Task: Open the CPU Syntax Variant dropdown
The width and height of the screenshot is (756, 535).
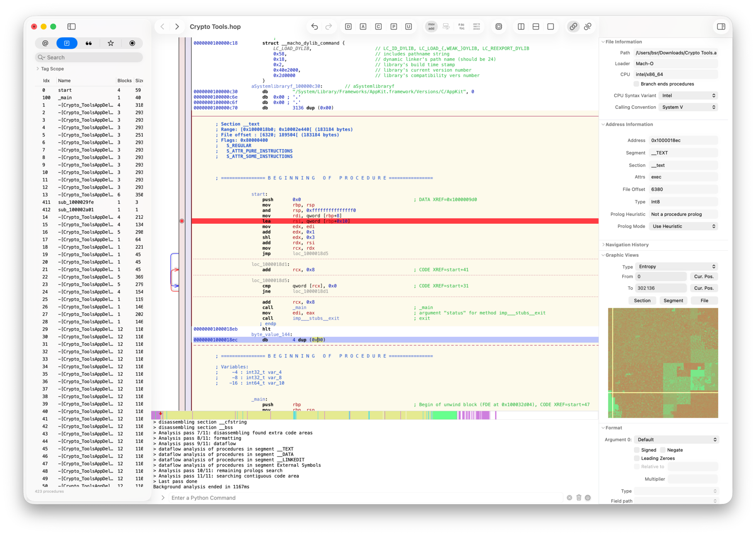Action: point(688,95)
